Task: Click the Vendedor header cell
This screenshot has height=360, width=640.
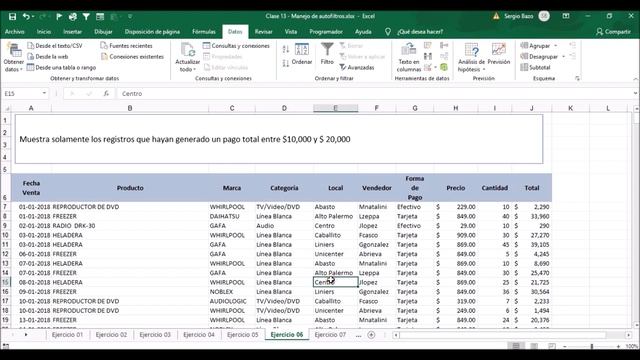Action: coord(377,188)
